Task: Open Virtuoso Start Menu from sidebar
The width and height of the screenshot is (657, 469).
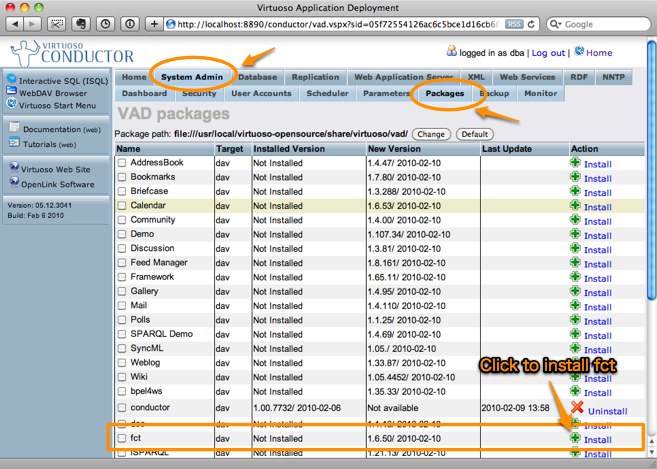Action: click(58, 105)
